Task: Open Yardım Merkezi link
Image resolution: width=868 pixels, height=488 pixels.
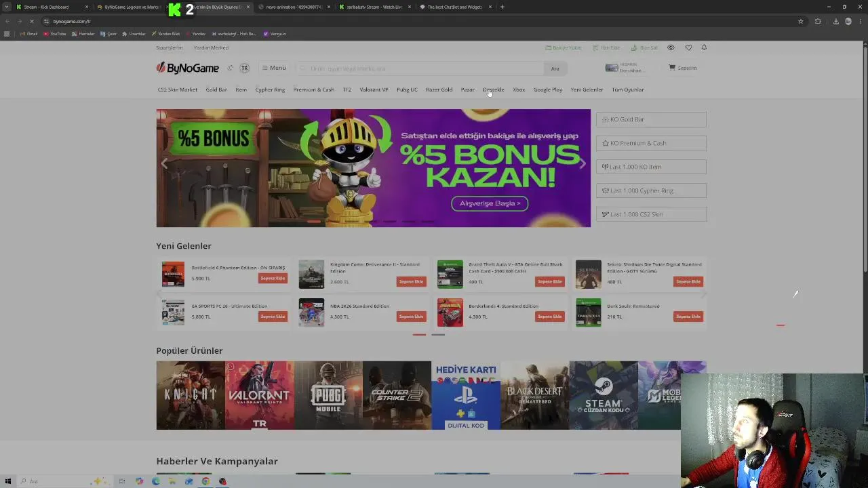Action: [212, 47]
